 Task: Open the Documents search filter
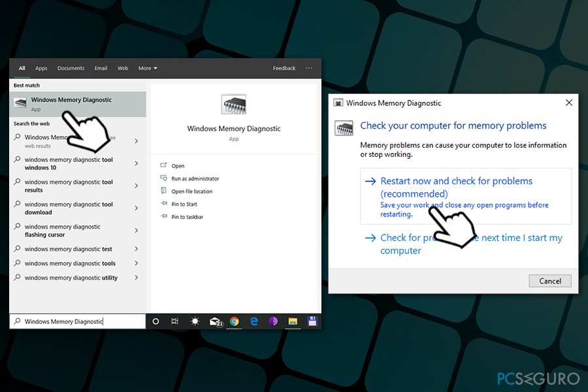[x=71, y=68]
